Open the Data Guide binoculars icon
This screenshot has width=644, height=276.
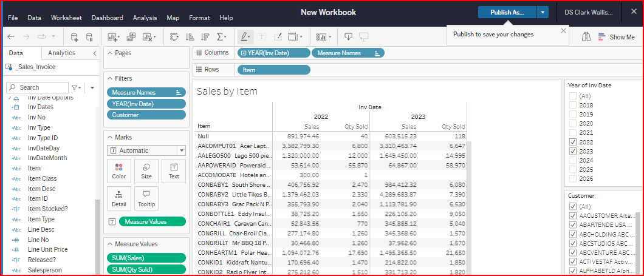click(586, 37)
